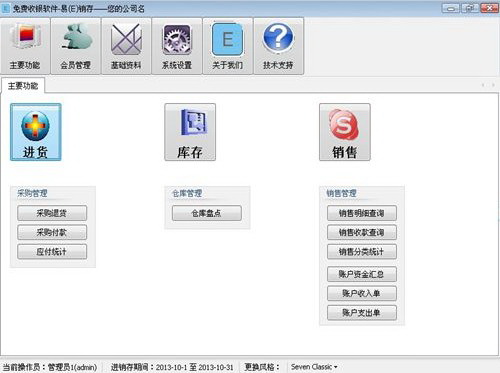The width and height of the screenshot is (500, 373).
Task: Open 销售分类统计 sales category statistics
Action: [x=362, y=252]
